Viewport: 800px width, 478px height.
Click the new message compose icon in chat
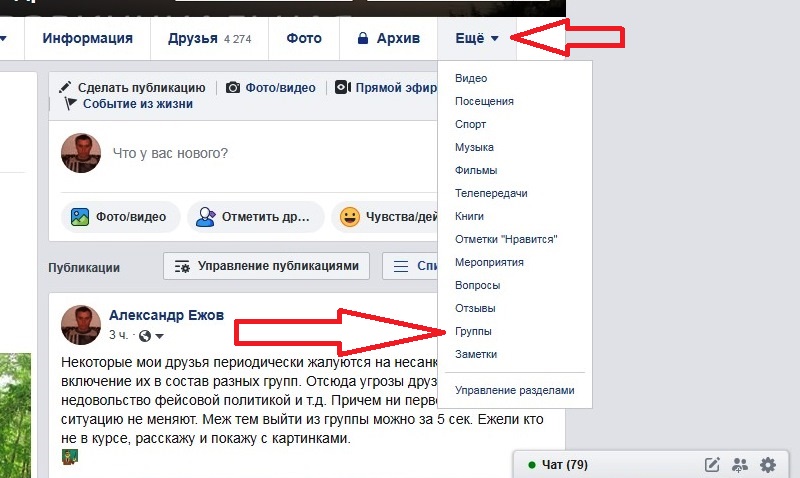(712, 465)
